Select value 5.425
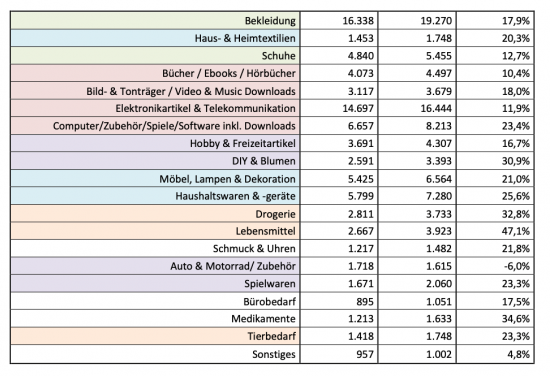This screenshot has width=550, height=376. [361, 179]
